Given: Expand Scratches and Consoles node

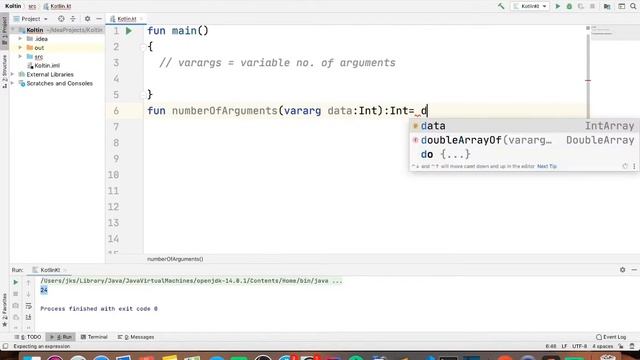Looking at the screenshot, I should coord(13,83).
